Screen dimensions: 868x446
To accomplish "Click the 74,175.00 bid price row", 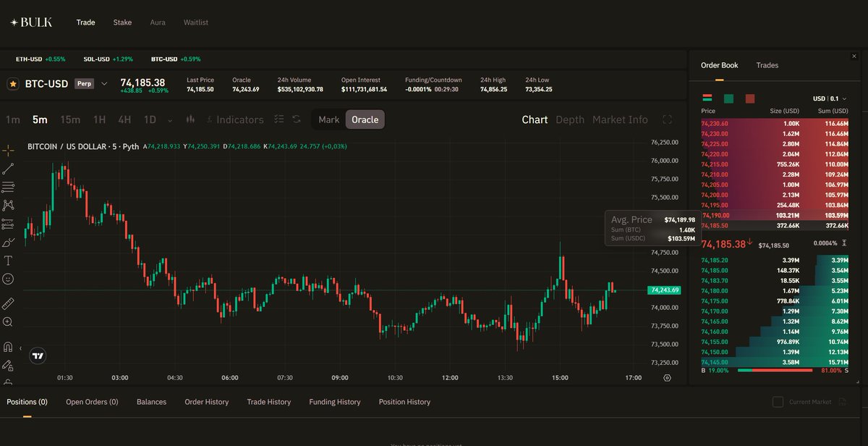I will click(x=775, y=300).
